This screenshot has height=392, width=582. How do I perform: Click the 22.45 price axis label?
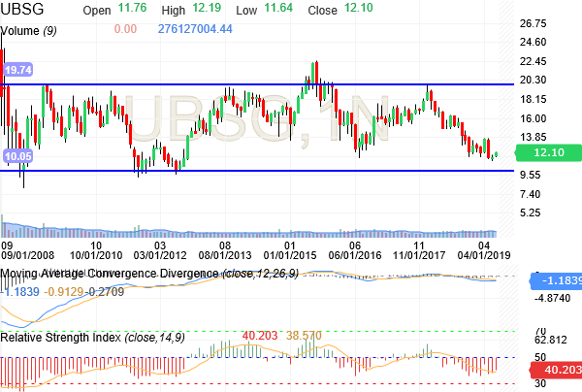533,61
